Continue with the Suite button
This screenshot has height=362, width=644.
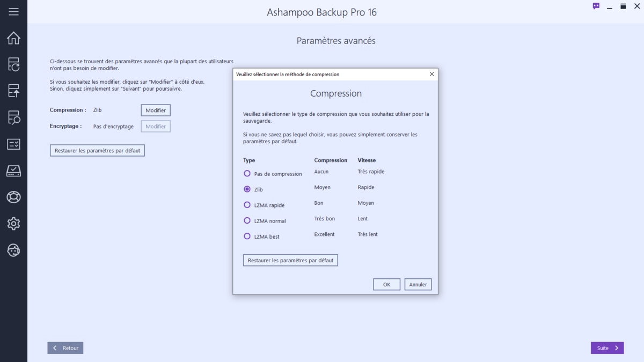click(607, 348)
